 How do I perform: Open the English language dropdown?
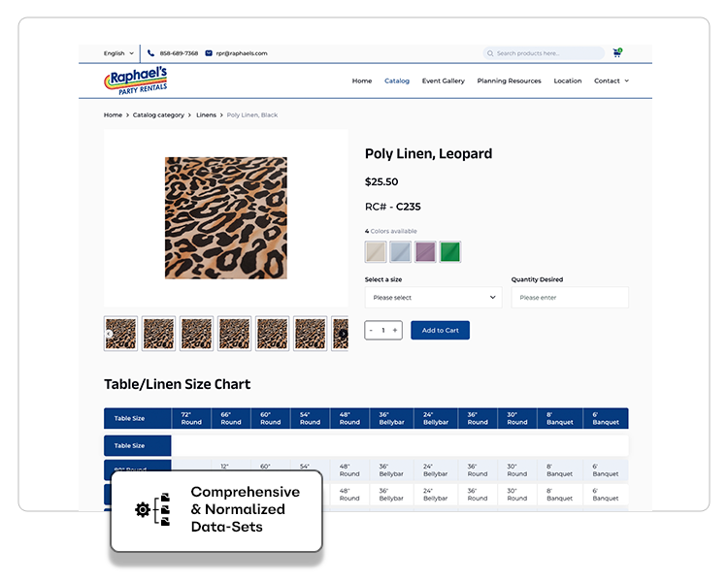coord(118,53)
